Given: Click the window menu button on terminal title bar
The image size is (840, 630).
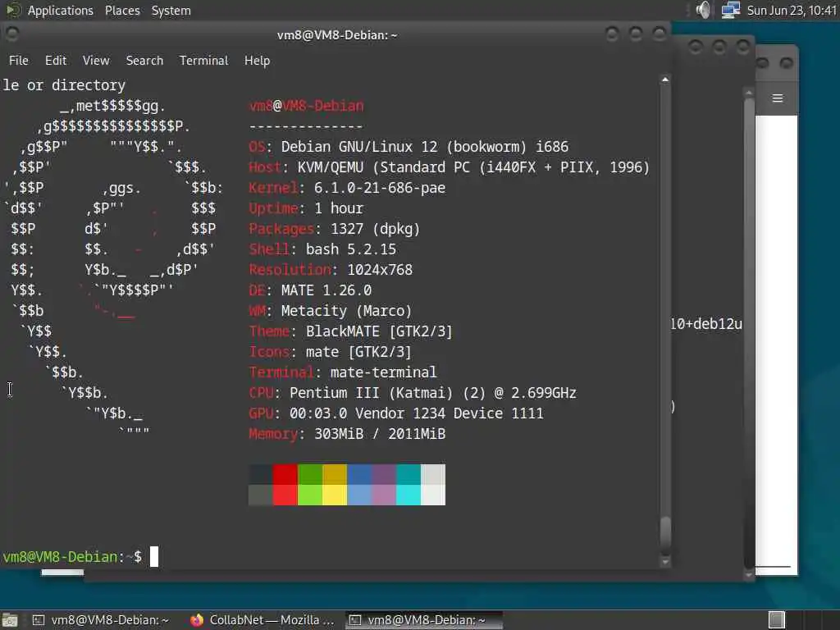Looking at the screenshot, I should point(11,34).
